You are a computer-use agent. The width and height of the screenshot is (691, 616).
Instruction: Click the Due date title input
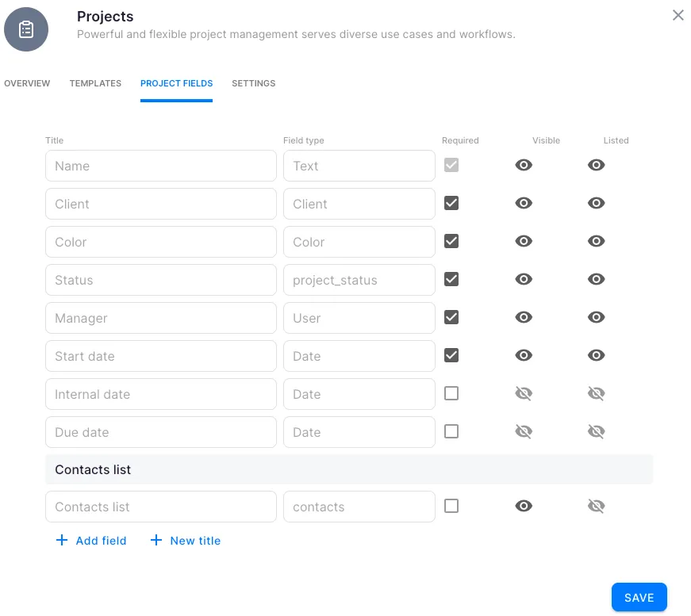[160, 432]
